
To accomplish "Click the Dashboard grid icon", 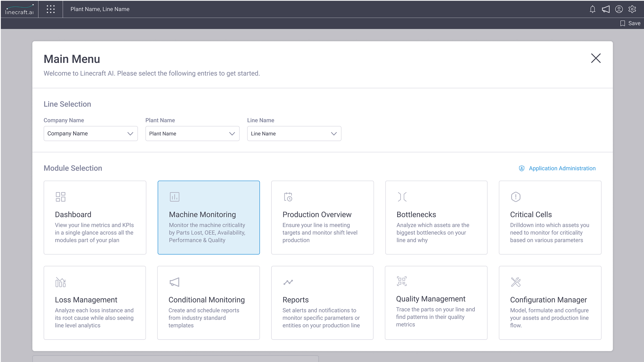I will (61, 197).
